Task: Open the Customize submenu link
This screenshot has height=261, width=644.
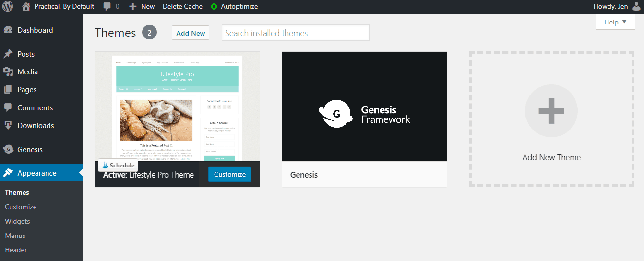Action: pos(21,207)
